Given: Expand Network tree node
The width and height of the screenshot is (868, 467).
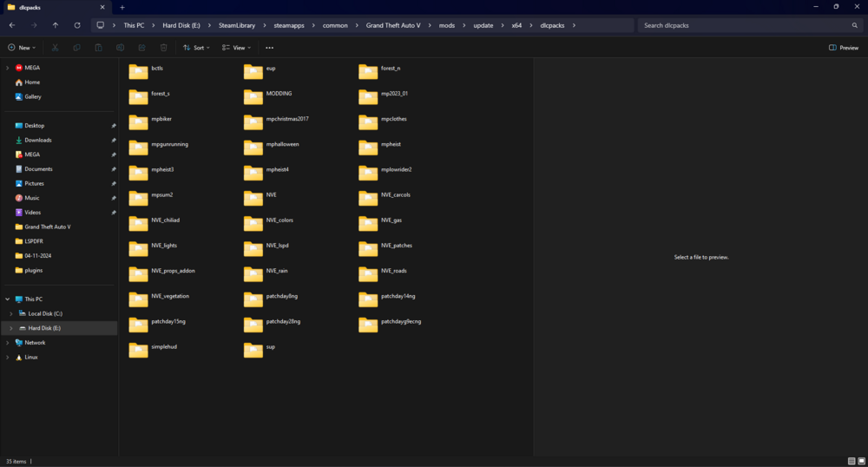Looking at the screenshot, I should [x=7, y=343].
